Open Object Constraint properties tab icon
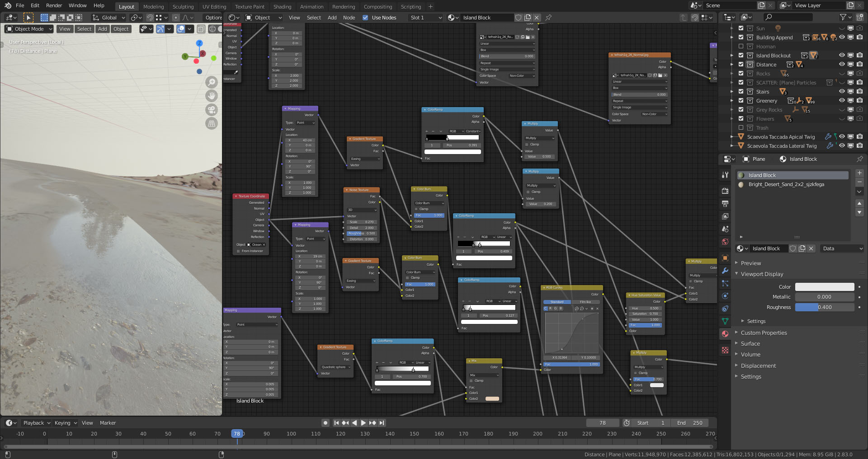Viewport: 868px width, 459px height. pyautogui.click(x=725, y=309)
